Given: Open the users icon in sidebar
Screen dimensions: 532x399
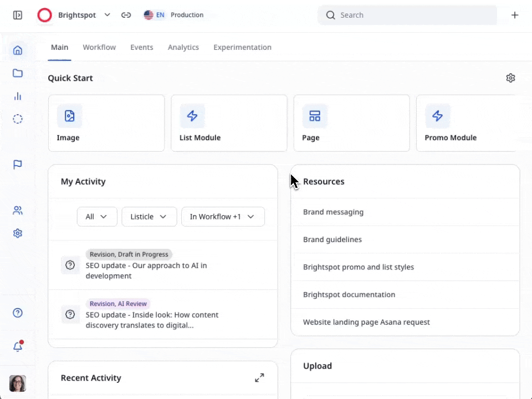Looking at the screenshot, I should coord(18,211).
